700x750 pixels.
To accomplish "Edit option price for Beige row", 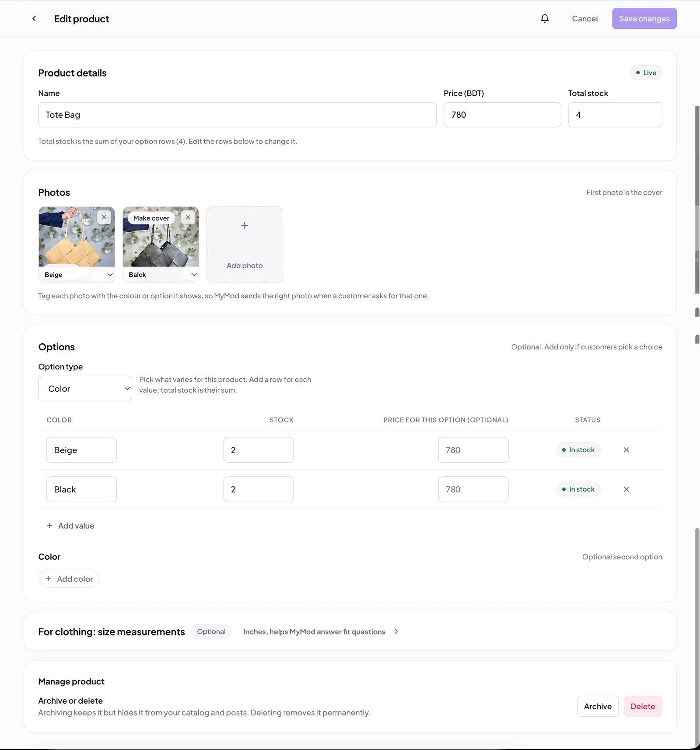I will coord(473,450).
